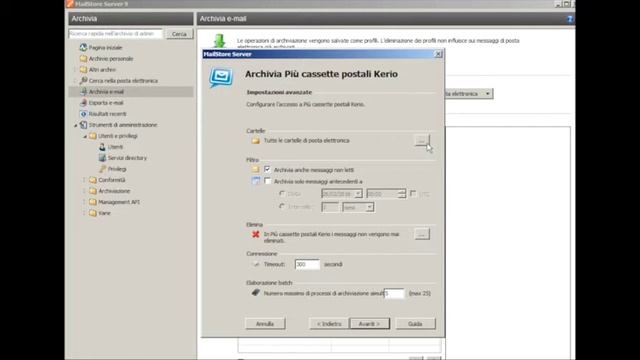Screen dimensions: 640x360
Task: Click the Annulla button
Action: 265,324
